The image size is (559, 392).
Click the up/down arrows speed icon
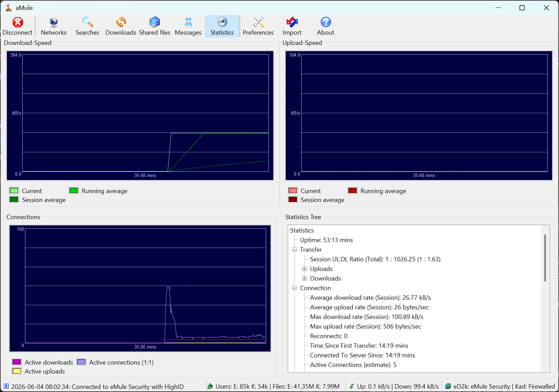coord(352,386)
